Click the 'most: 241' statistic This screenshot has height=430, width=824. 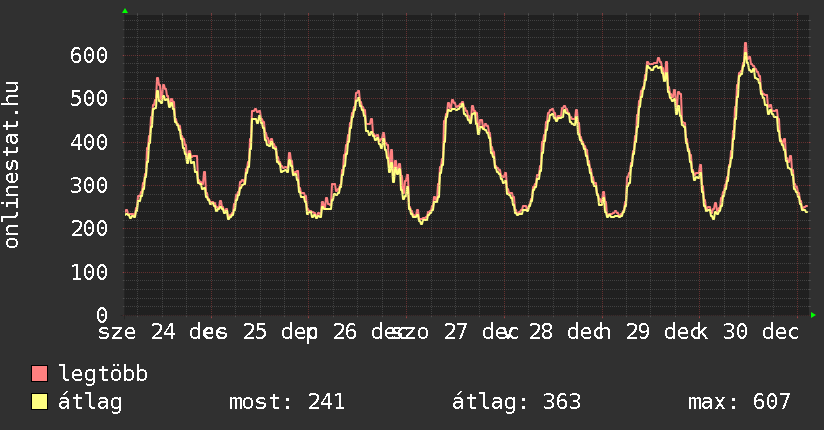pyautogui.click(x=287, y=402)
